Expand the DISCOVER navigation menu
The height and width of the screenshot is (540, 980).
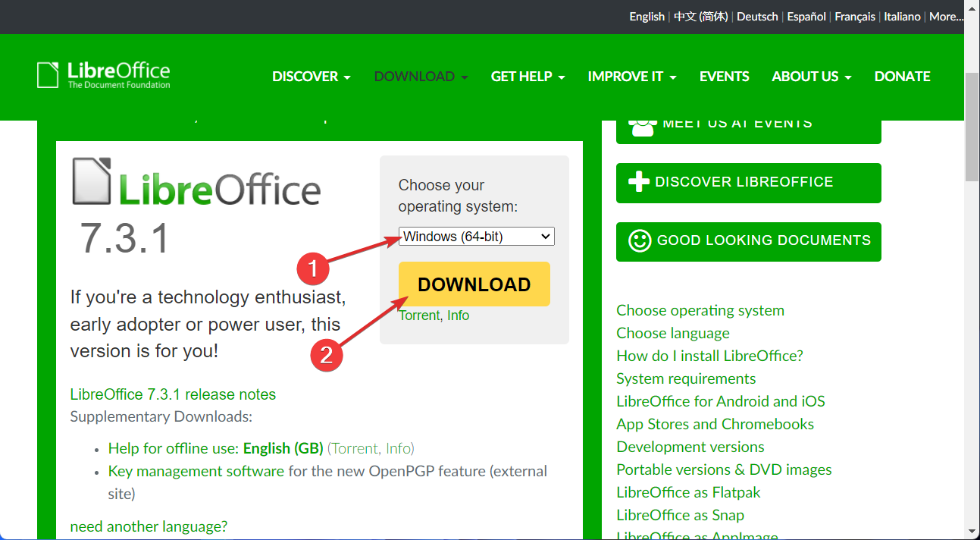(x=311, y=76)
